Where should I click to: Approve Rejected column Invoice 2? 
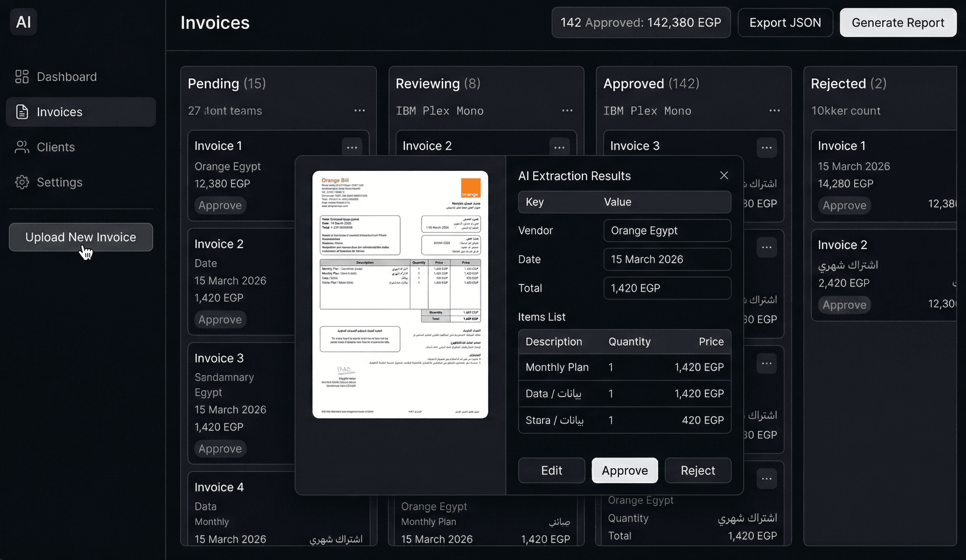(x=845, y=305)
